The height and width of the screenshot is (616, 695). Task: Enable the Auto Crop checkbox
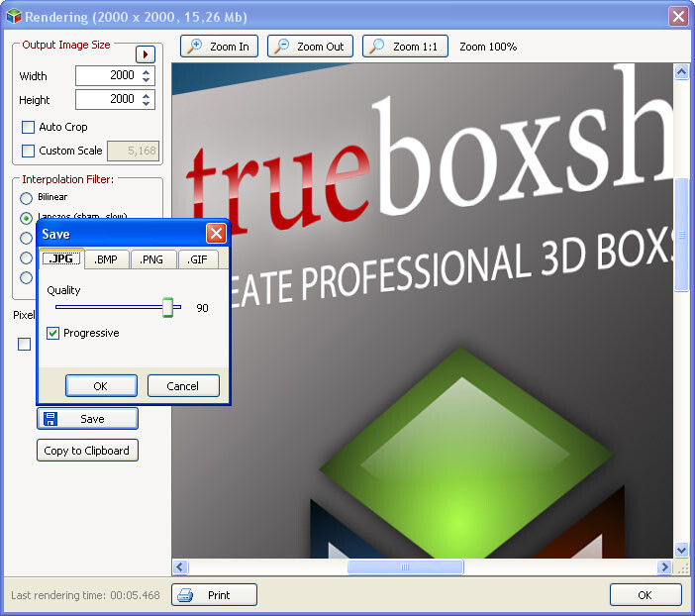pyautogui.click(x=29, y=128)
